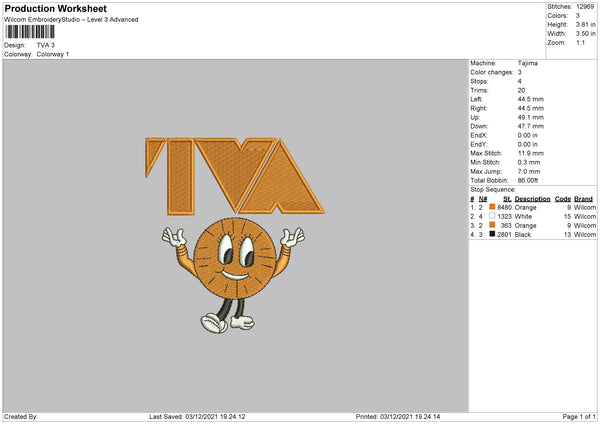Click the Machine value Tajima
600x424 pixels.
click(528, 63)
